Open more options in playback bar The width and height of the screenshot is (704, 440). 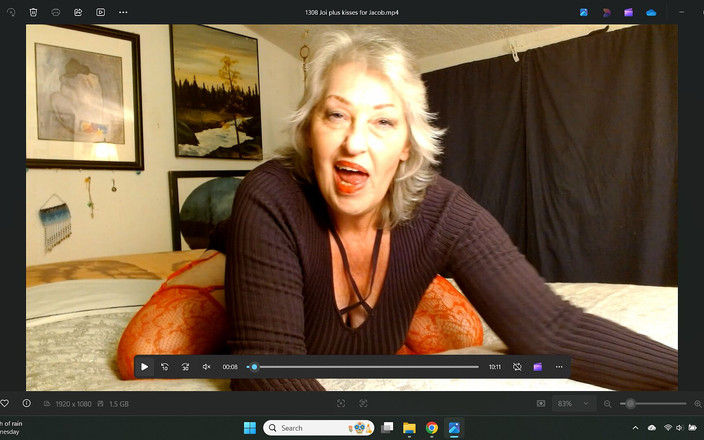coord(559,367)
